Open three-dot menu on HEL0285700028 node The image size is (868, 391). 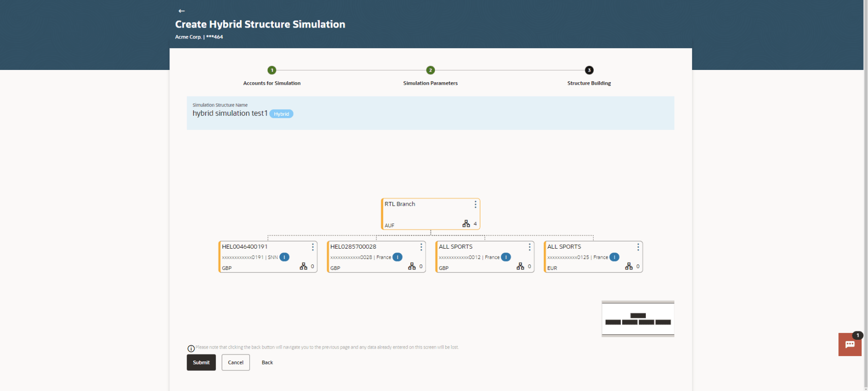point(421,247)
